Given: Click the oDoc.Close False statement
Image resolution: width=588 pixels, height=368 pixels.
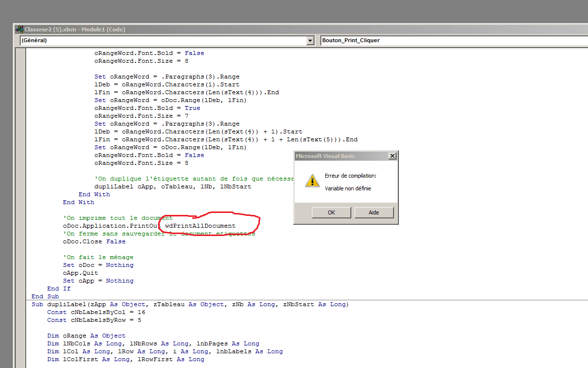Looking at the screenshot, I should pos(94,241).
